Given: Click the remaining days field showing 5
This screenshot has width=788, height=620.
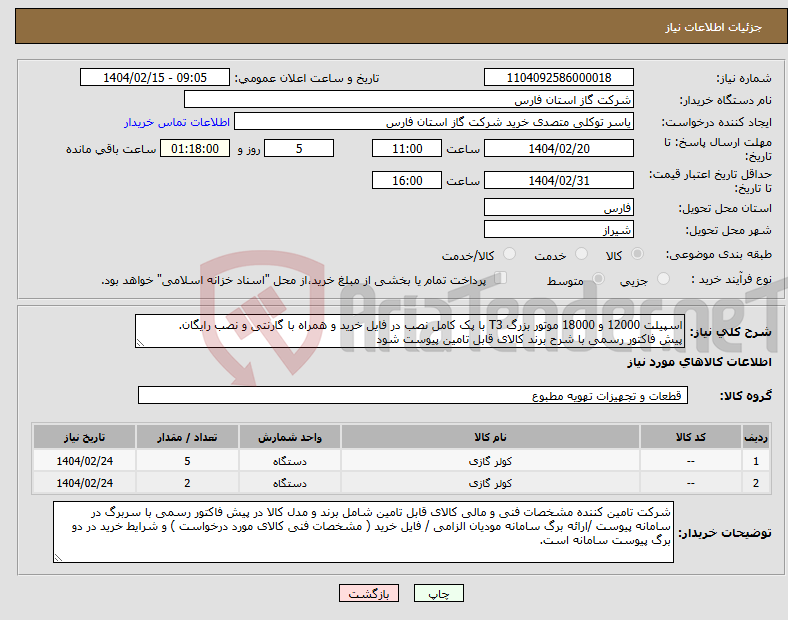Looking at the screenshot, I should [x=299, y=148].
